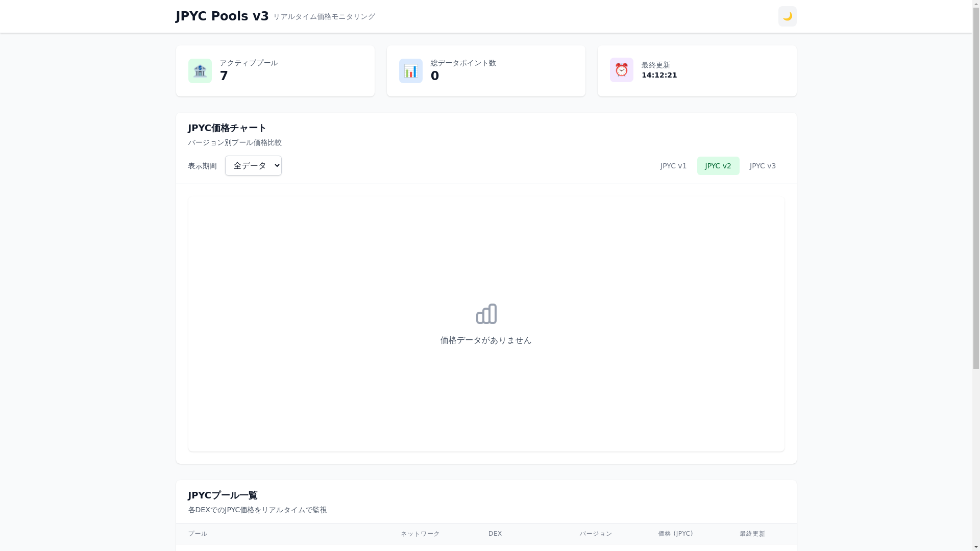980x551 pixels.
Task: Click the ネットワーク column header
Action: (420, 534)
